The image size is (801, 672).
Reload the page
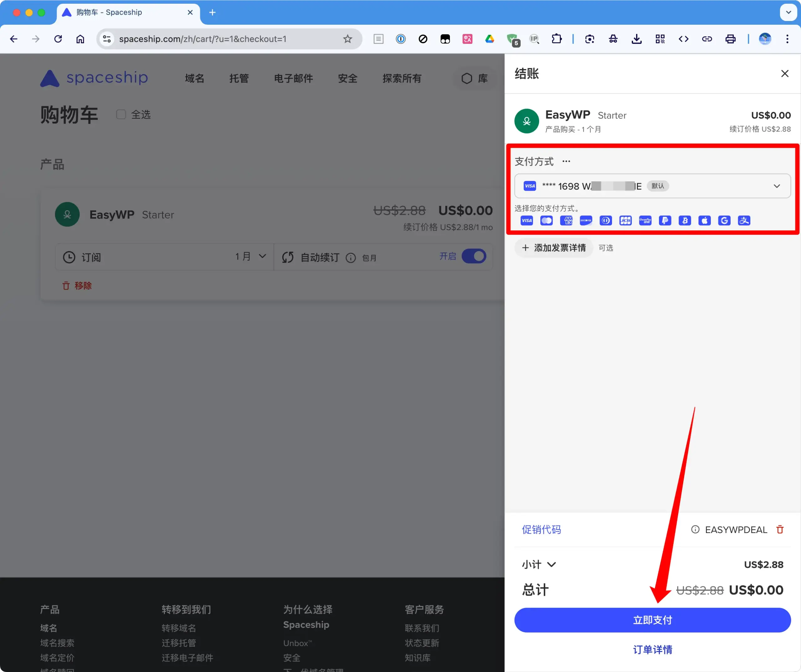[x=58, y=39]
